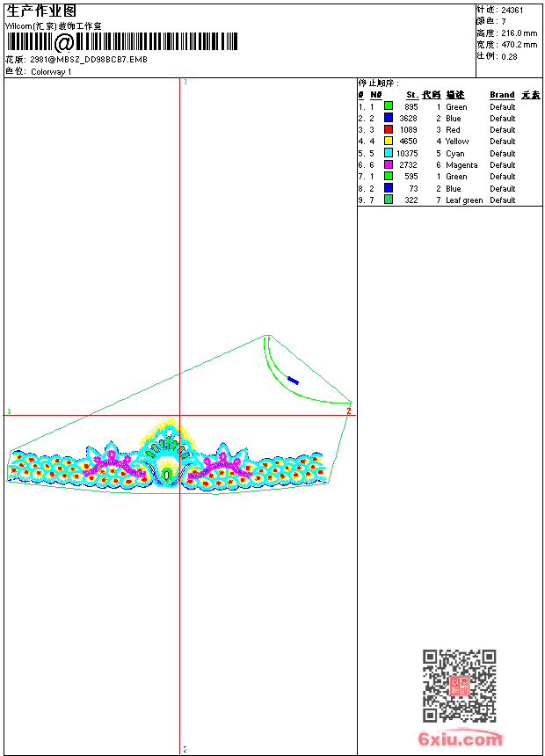Click the width value 470.2 mm
545x756 pixels.
click(519, 45)
